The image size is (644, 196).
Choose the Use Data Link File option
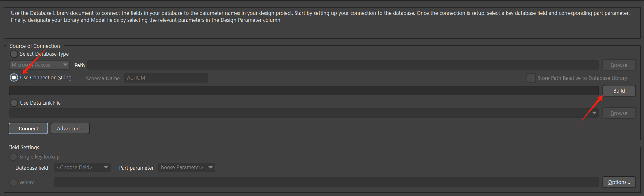coord(14,103)
